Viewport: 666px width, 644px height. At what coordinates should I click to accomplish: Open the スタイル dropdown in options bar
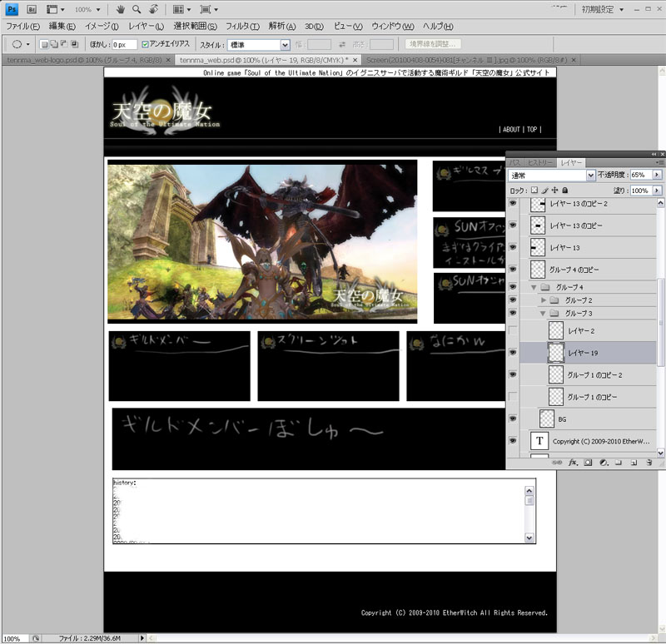pos(286,44)
